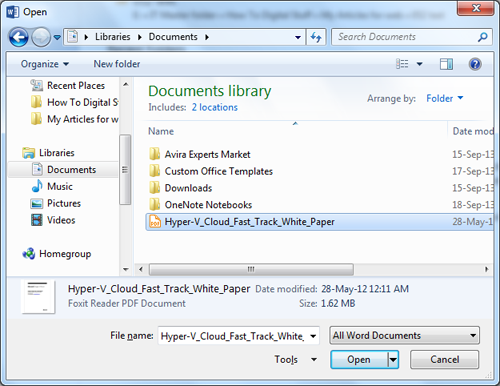Image resolution: width=500 pixels, height=386 pixels.
Task: Toggle the preview pane icon
Action: pos(446,64)
